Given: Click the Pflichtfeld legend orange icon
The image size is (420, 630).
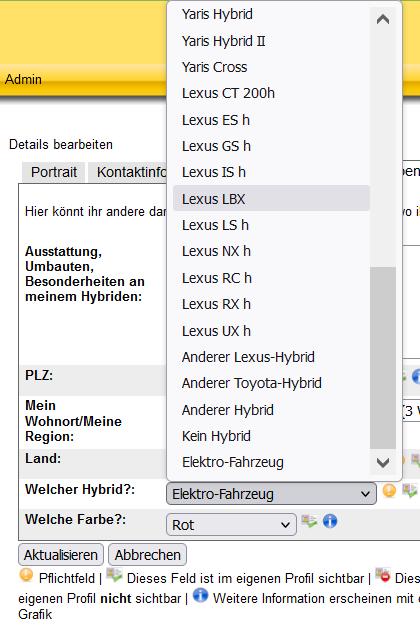Looking at the screenshot, I should click(x=27, y=575).
